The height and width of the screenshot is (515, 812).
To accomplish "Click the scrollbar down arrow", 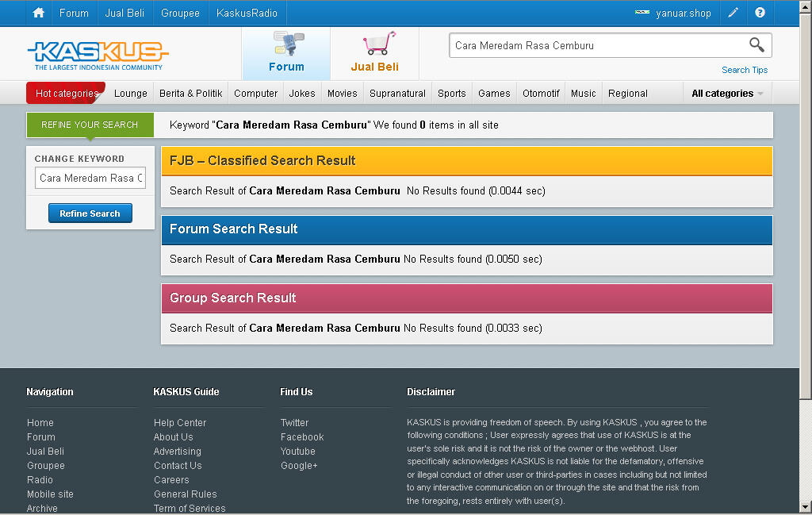I will [x=806, y=507].
